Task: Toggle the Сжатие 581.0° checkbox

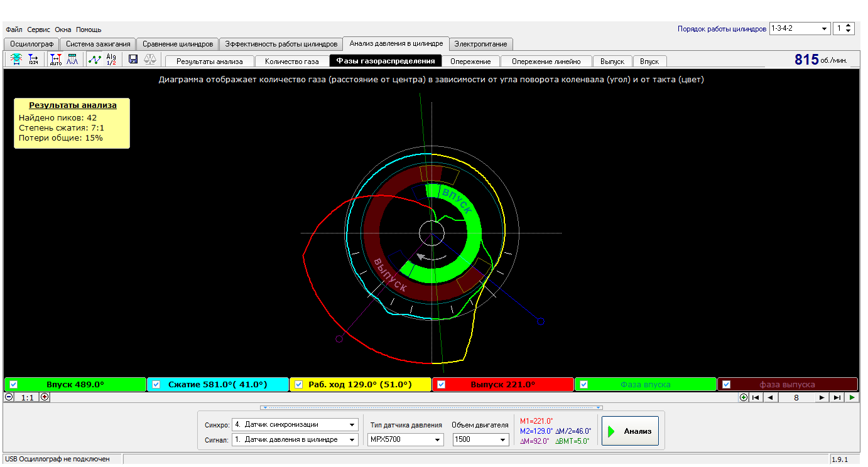Action: tap(156, 385)
